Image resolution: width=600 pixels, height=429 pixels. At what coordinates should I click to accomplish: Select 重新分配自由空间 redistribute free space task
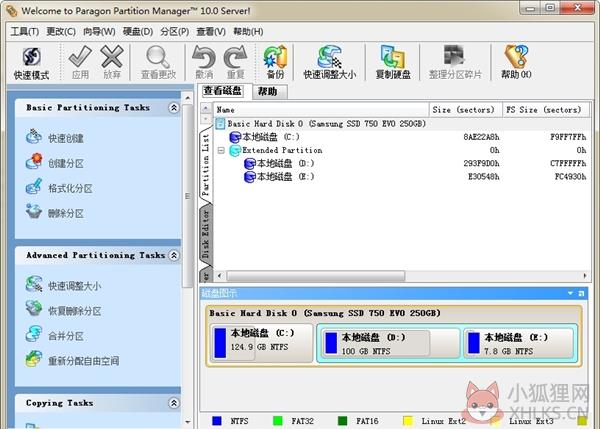click(72, 360)
